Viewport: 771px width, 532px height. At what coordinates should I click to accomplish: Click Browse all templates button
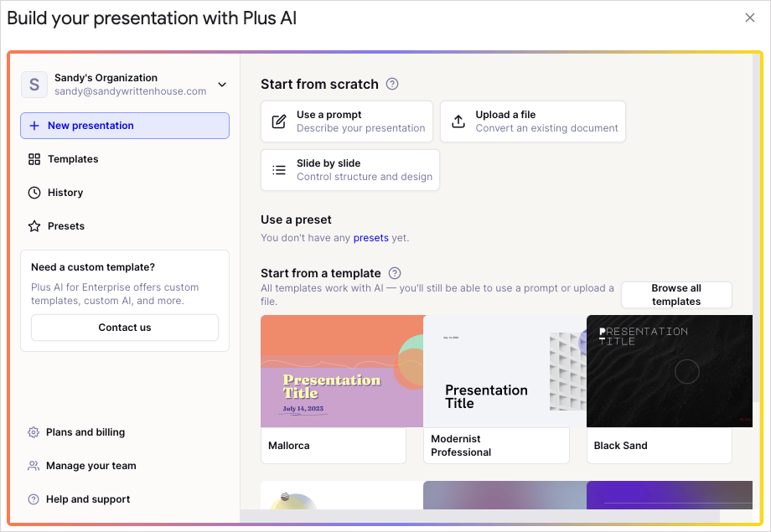tap(676, 295)
